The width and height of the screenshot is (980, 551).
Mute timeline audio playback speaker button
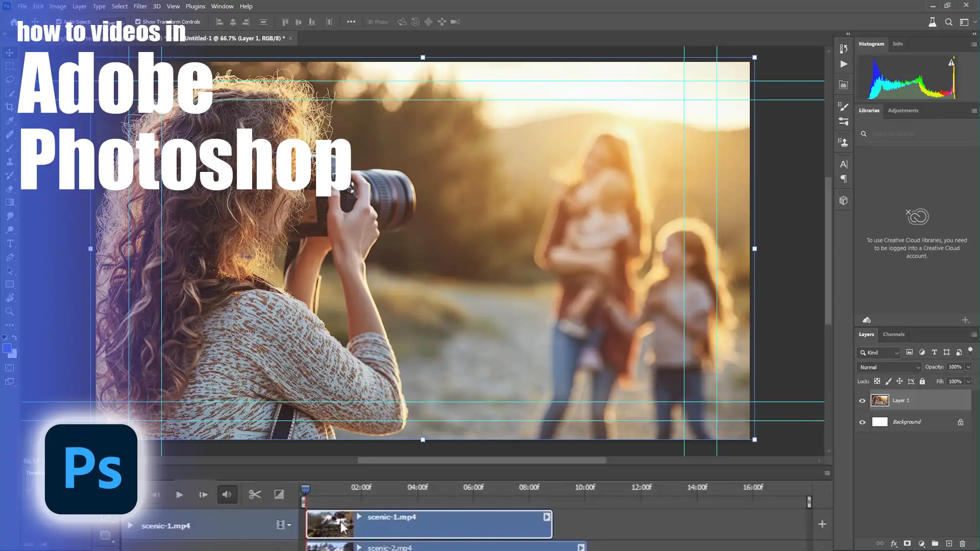(227, 494)
